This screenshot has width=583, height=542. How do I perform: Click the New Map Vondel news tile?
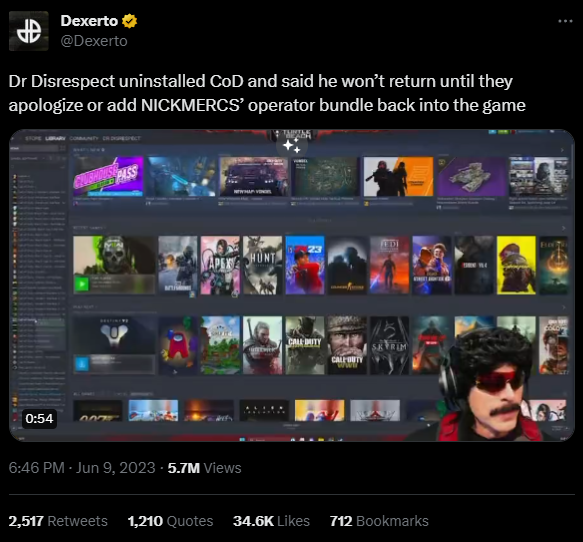[254, 176]
